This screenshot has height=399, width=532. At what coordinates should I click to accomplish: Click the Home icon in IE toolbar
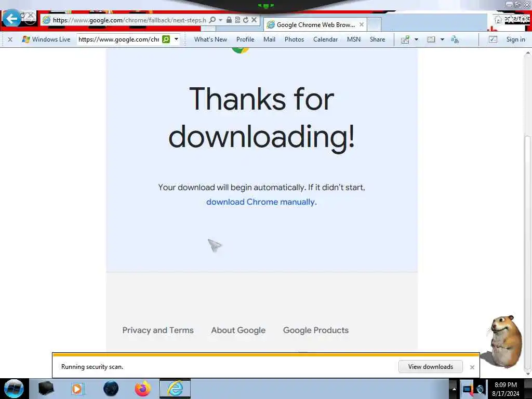498,20
